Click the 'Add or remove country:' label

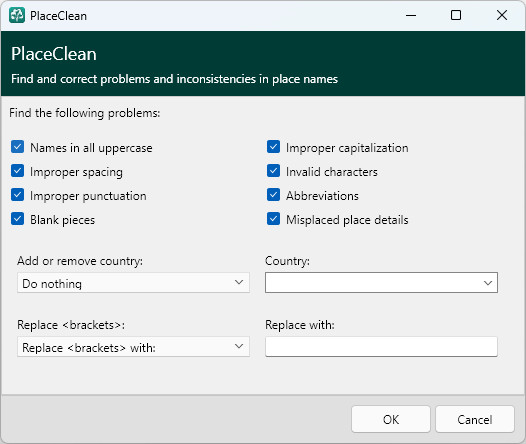click(80, 261)
